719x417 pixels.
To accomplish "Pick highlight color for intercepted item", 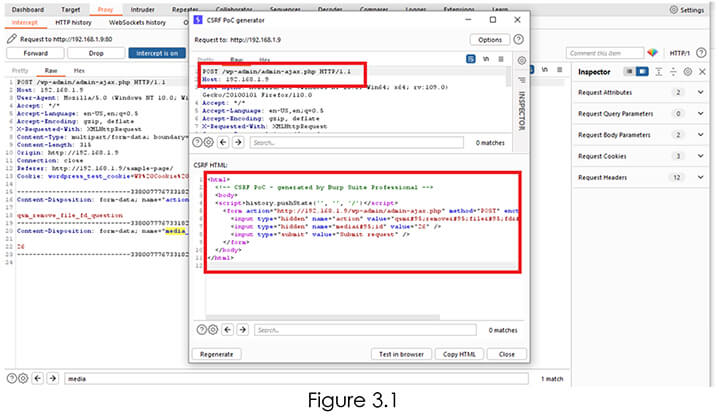I will 653,53.
